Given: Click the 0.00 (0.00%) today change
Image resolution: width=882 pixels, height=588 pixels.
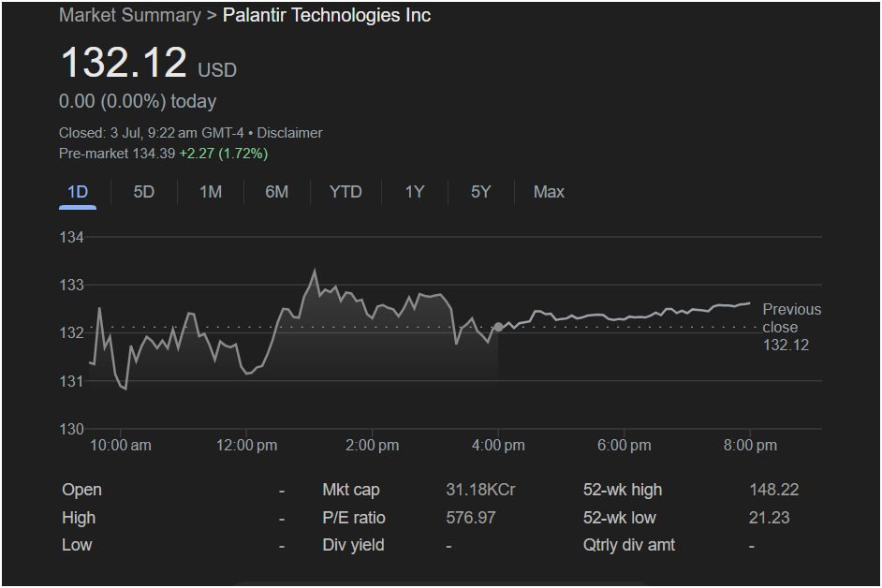Looking at the screenshot, I should click(x=138, y=102).
